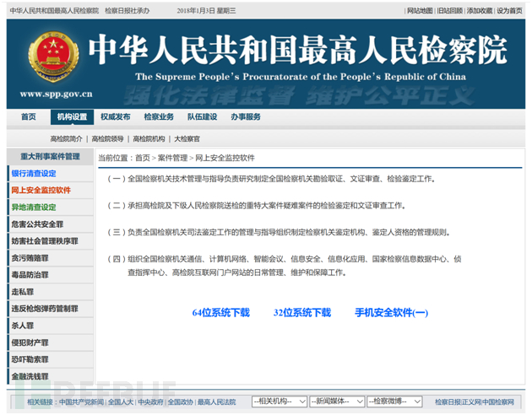Expand the 检察微博 dropdown
Image resolution: width=532 pixels, height=415 pixels.
394,402
